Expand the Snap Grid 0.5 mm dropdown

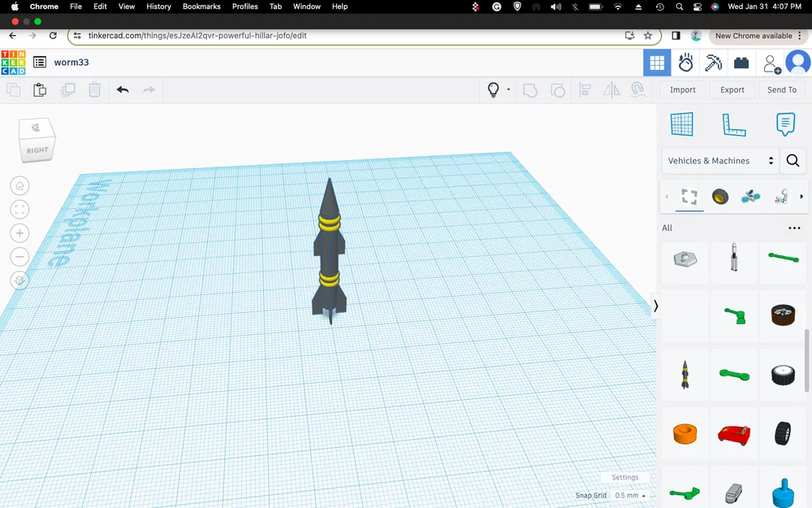tap(630, 495)
